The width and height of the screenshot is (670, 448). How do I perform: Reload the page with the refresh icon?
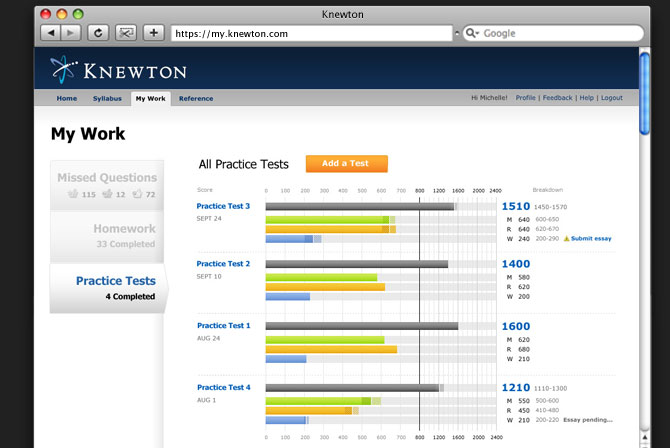click(x=98, y=33)
